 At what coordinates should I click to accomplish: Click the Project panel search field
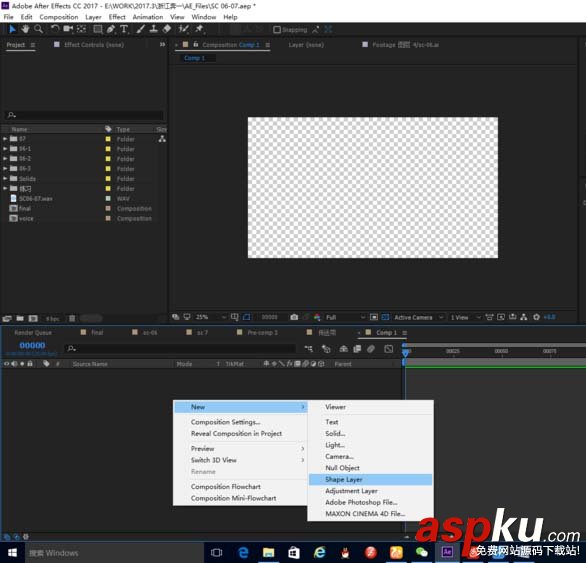point(85,115)
